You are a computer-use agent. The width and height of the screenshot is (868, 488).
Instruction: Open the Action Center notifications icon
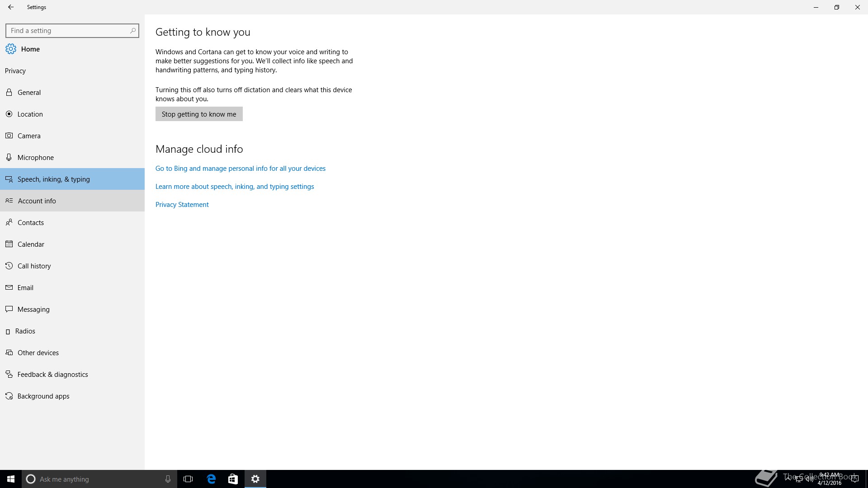854,479
